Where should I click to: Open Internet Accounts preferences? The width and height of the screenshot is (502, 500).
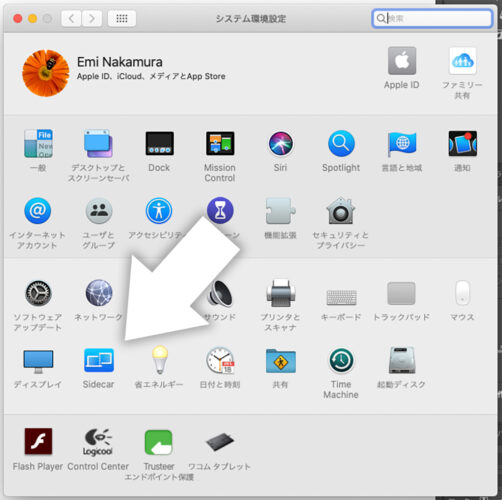point(38,211)
